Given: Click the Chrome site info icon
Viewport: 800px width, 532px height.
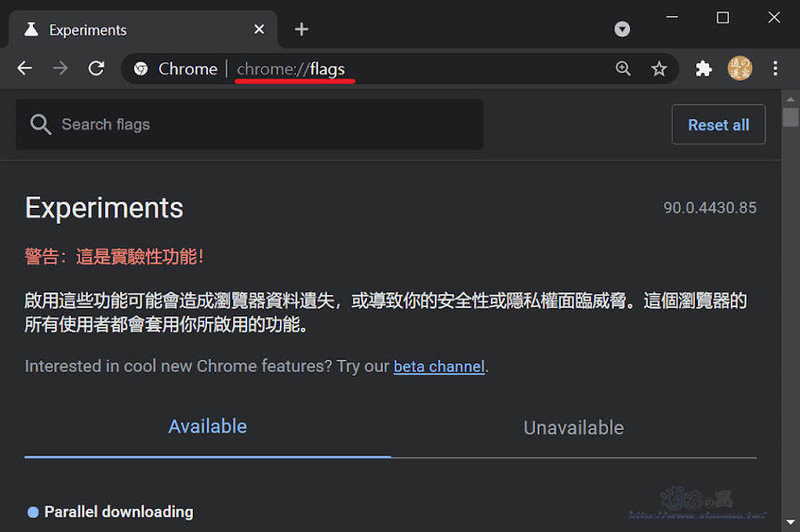Looking at the screenshot, I should click(140, 68).
